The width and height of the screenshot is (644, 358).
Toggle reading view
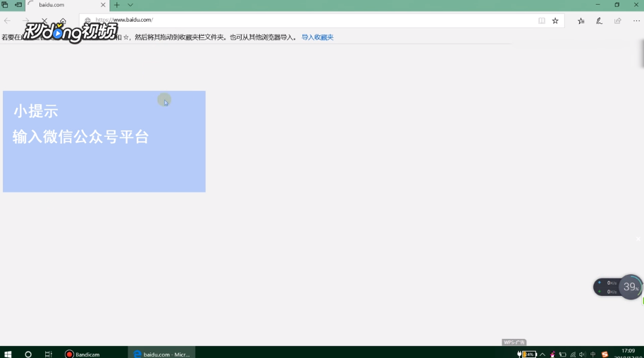coord(542,20)
